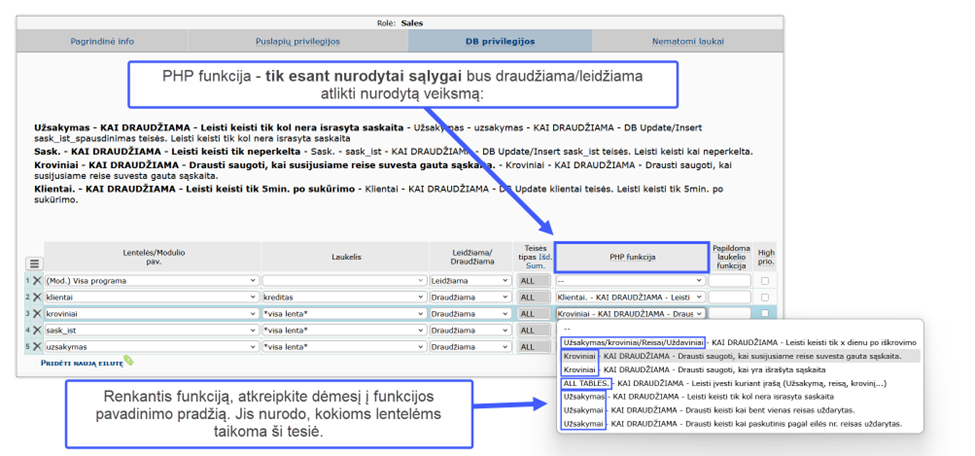
Task: Enable High prio. for the klientai row
Action: [x=765, y=297]
